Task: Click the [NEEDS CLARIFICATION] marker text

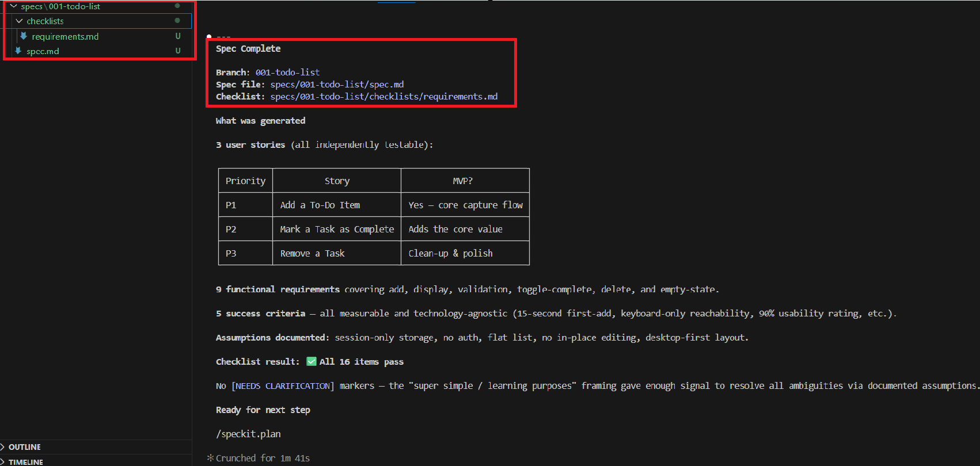Action: pos(282,386)
